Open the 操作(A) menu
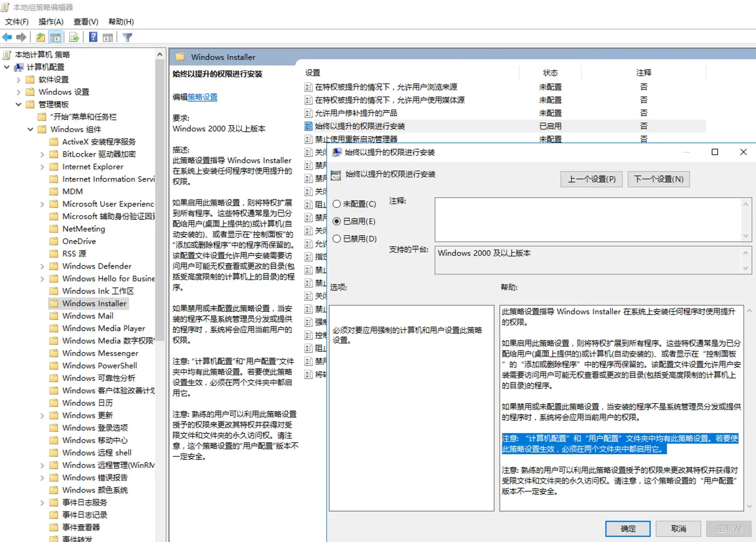Screen dimensions: 756x542 [51, 22]
